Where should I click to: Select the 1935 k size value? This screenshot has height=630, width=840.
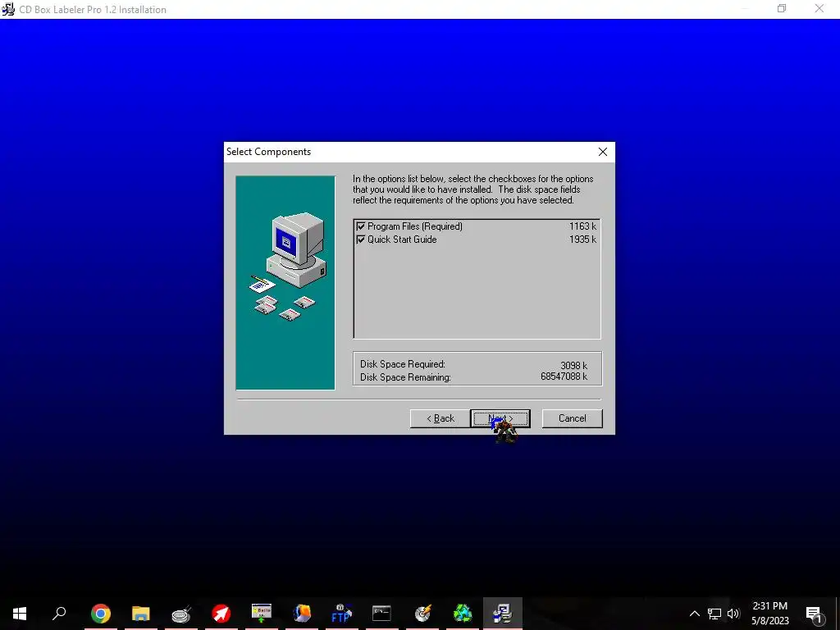click(x=583, y=240)
